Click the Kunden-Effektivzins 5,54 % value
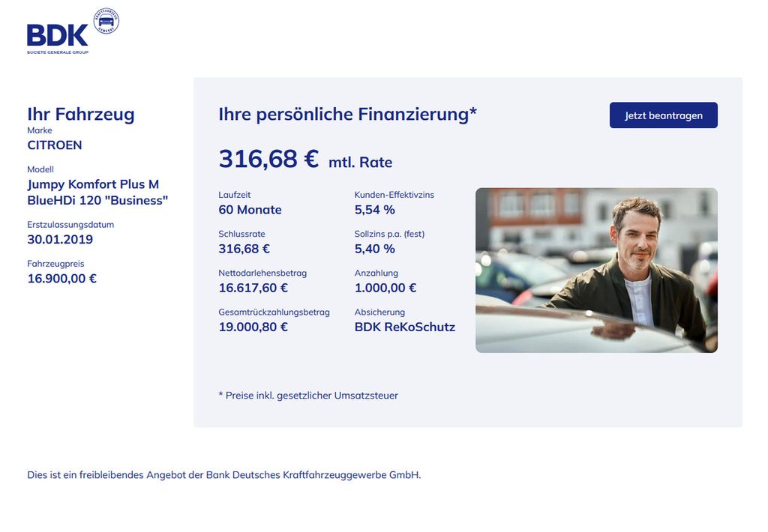This screenshot has width=768, height=532. [x=375, y=210]
